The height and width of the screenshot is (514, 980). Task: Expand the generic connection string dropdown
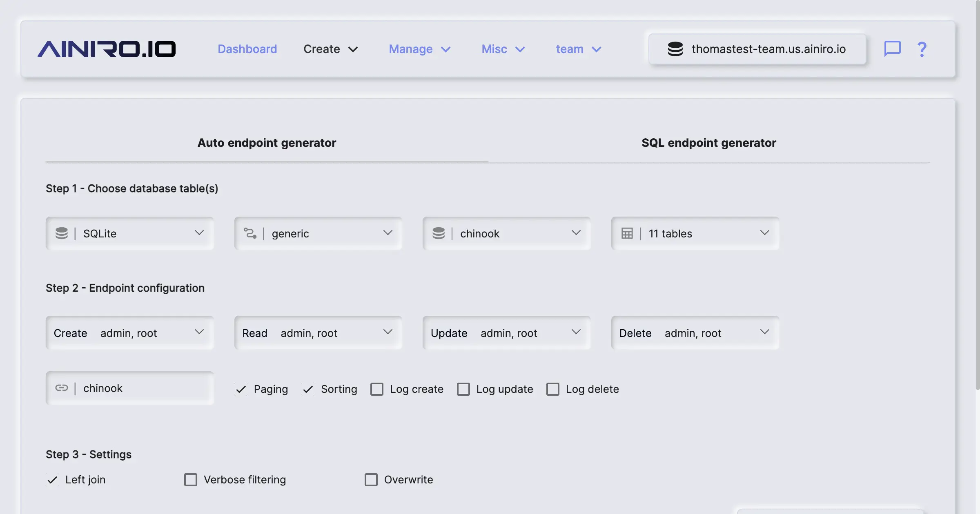pos(318,233)
